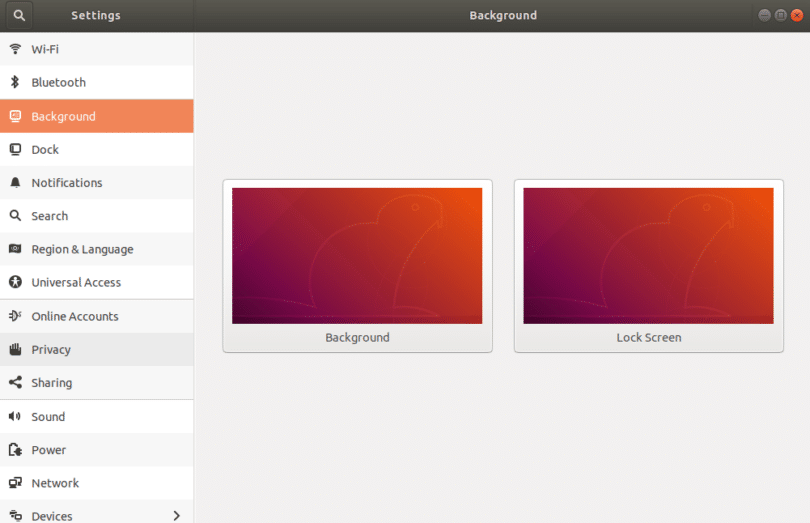Image resolution: width=810 pixels, height=523 pixels.
Task: Click the Bluetooth symbol icon
Action: (15, 82)
